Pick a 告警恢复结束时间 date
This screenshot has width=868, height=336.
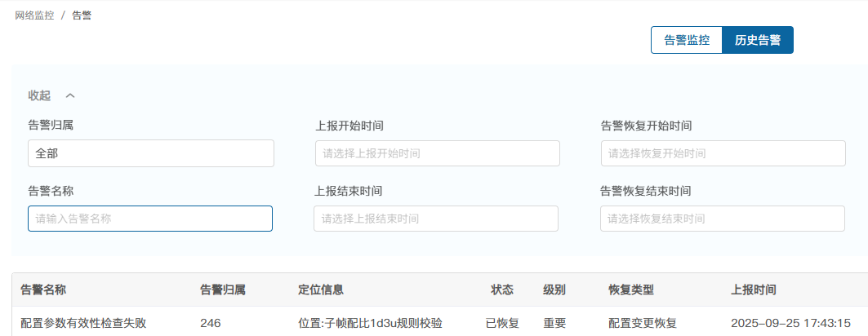722,219
